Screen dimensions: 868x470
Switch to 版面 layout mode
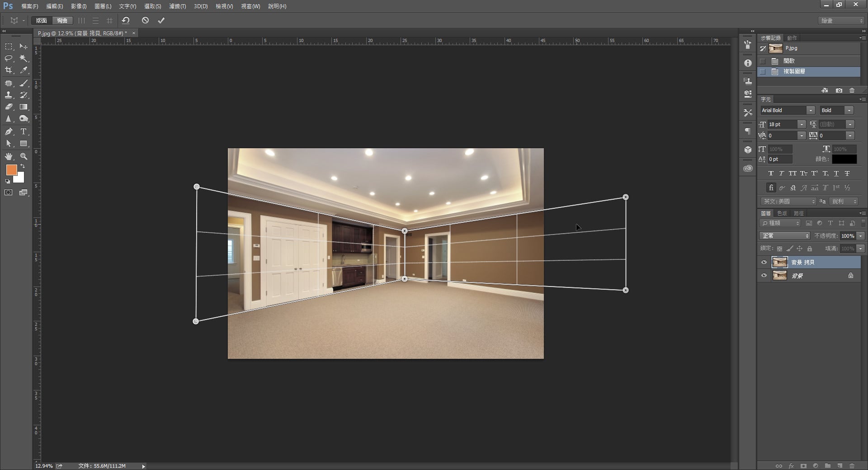[x=42, y=20]
